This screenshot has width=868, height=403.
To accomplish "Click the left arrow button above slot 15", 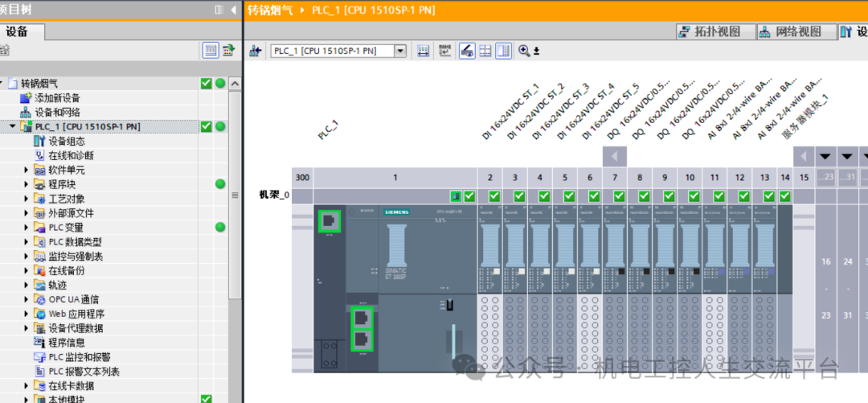I will pos(805,157).
